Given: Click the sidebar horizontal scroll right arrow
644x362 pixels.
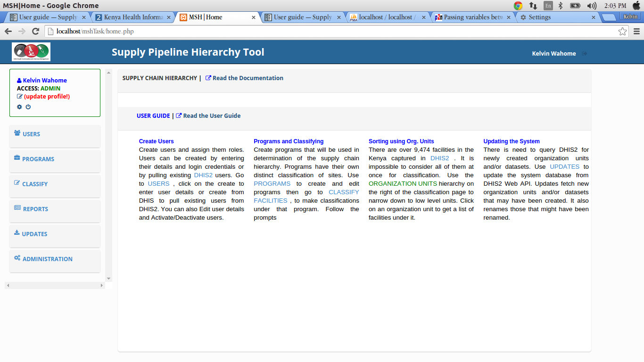Looking at the screenshot, I should tap(102, 286).
